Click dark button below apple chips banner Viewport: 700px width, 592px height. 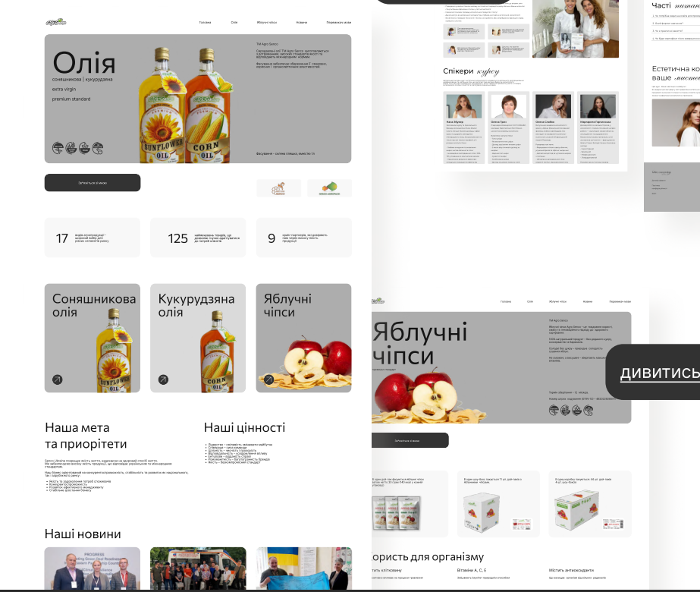[x=410, y=440]
